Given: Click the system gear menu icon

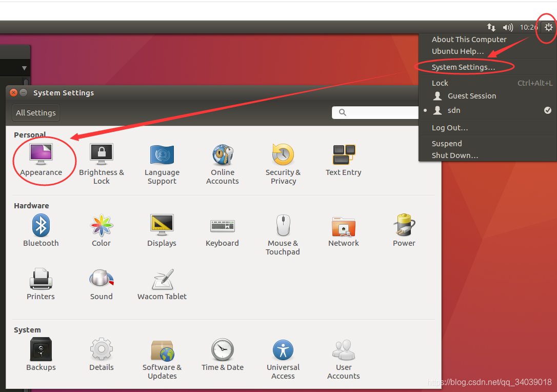Looking at the screenshot, I should tap(548, 27).
